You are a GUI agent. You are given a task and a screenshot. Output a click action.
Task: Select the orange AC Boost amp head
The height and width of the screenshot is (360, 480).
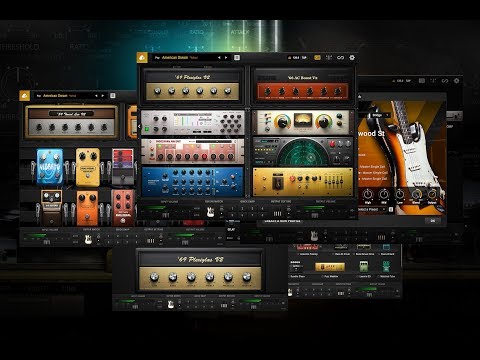[x=302, y=86]
